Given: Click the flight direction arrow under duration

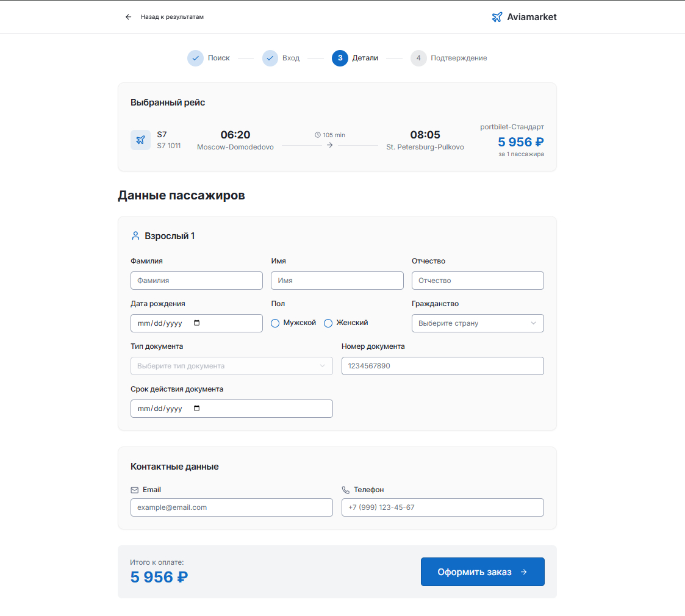Looking at the screenshot, I should click(x=330, y=145).
